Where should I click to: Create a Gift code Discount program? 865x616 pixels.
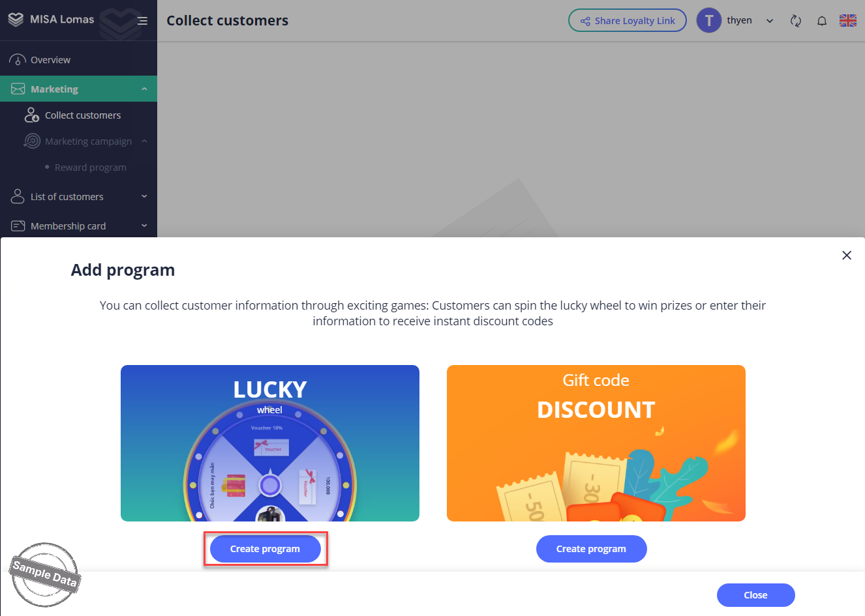click(x=591, y=549)
